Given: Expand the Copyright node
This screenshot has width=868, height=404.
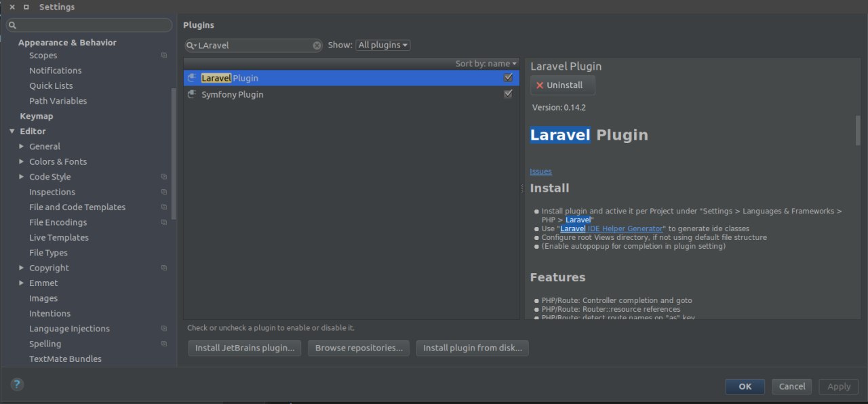Looking at the screenshot, I should 22,268.
